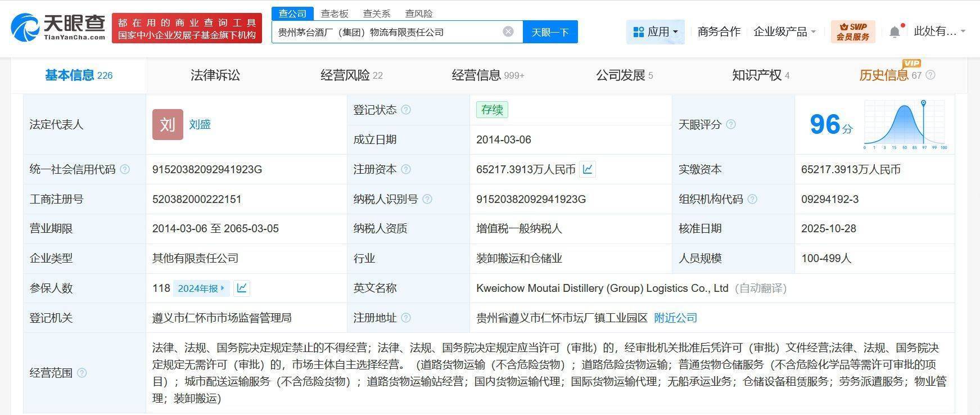The height and width of the screenshot is (415, 980).
Task: Click the company name search field
Action: (x=388, y=32)
